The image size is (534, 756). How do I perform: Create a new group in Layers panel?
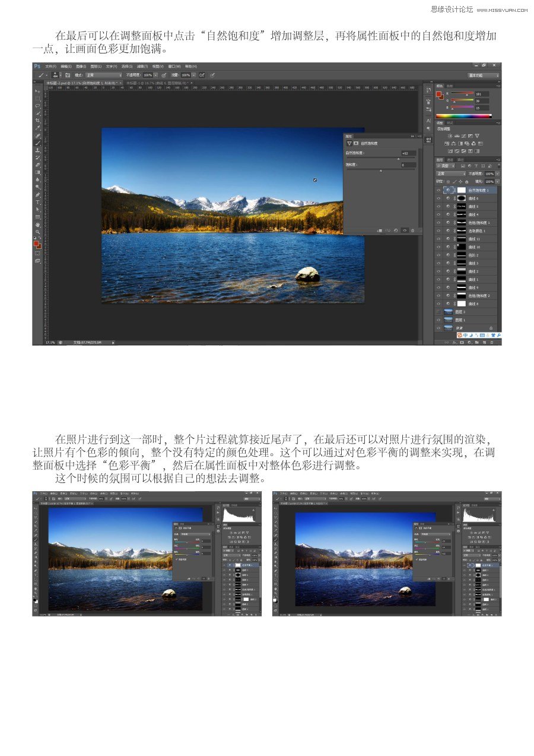click(x=476, y=343)
